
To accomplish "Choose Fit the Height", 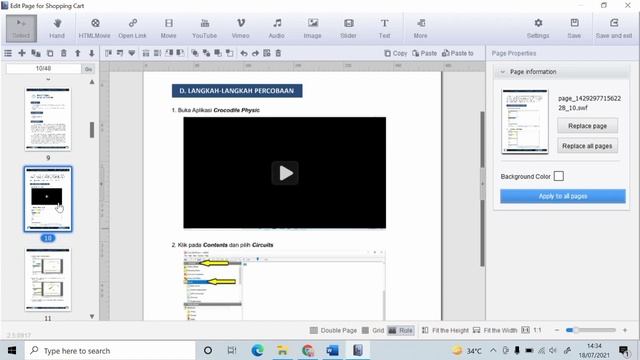I will click(x=445, y=330).
